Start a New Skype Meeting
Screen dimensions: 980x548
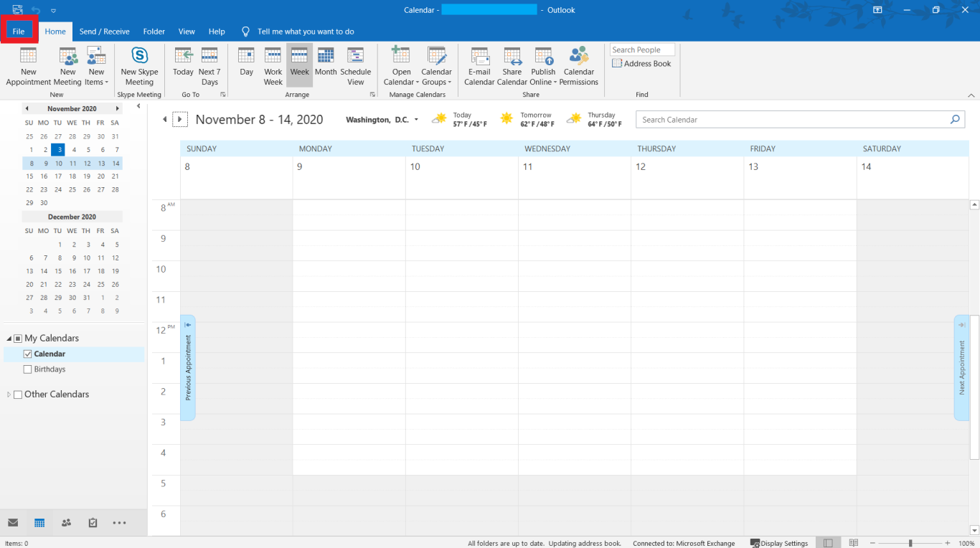[139, 66]
